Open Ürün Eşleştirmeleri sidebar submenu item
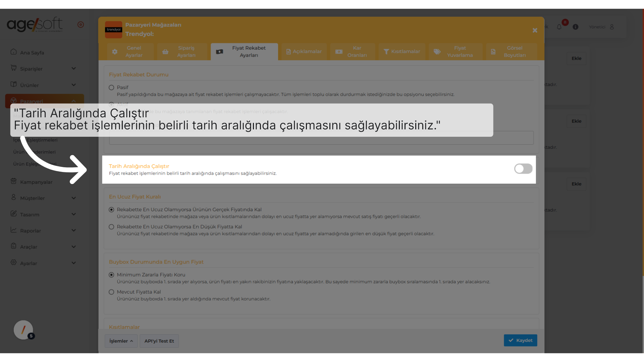 tap(35, 164)
